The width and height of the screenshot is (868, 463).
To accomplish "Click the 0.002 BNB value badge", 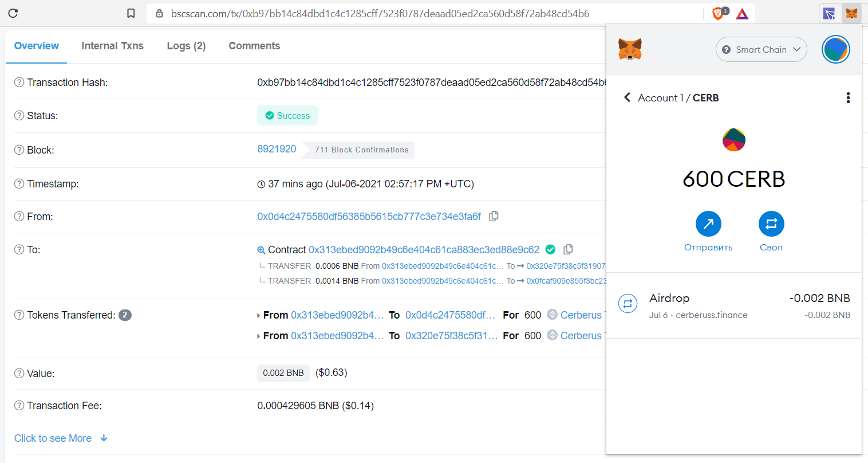I will point(283,373).
